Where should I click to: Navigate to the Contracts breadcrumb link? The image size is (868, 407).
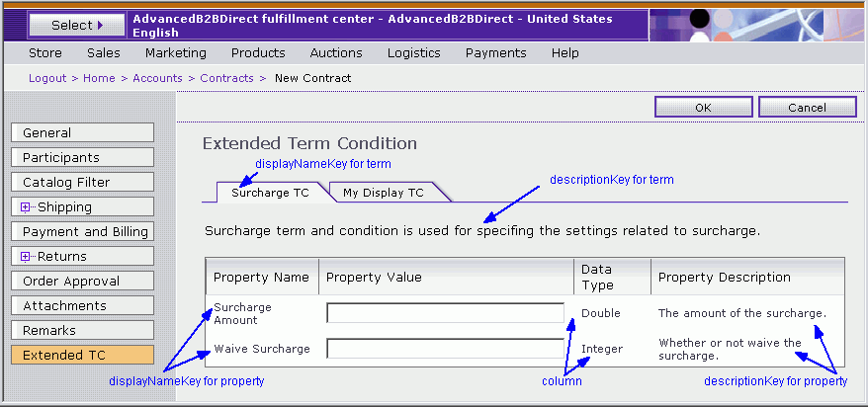click(x=226, y=78)
